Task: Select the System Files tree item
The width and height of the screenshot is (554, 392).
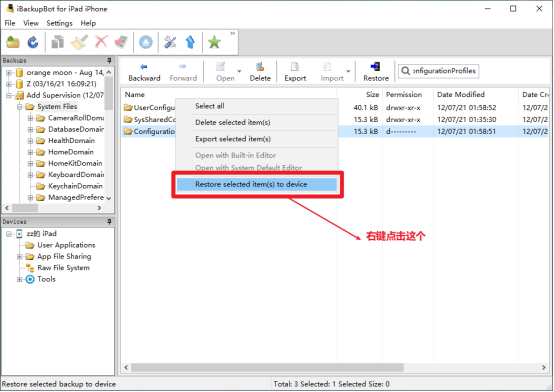Action: 57,107
